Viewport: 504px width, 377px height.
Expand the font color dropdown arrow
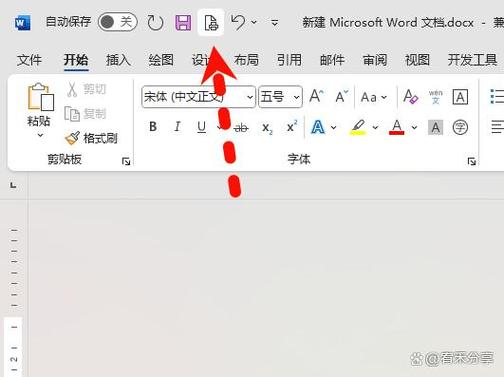[414, 127]
